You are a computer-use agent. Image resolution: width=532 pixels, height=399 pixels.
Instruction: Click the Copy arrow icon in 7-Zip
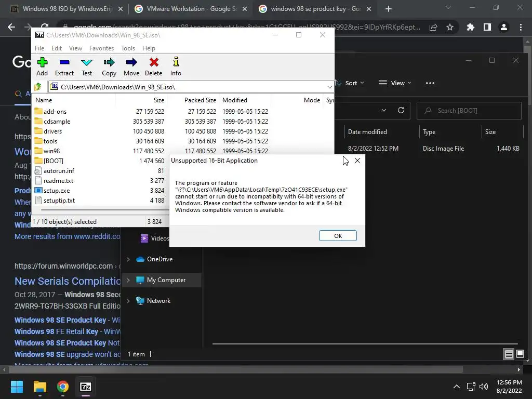109,62
